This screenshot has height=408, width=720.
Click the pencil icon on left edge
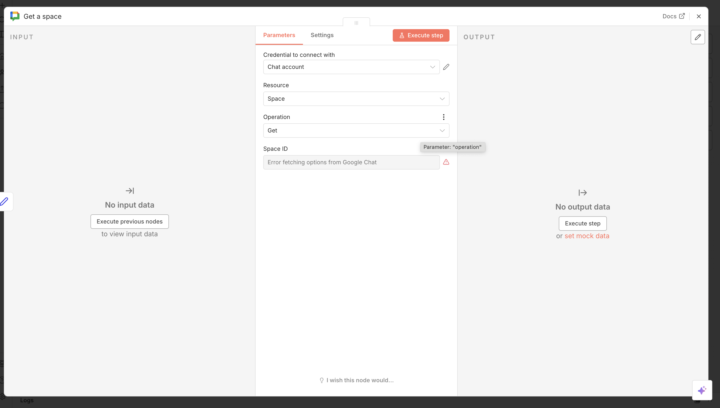click(x=5, y=201)
